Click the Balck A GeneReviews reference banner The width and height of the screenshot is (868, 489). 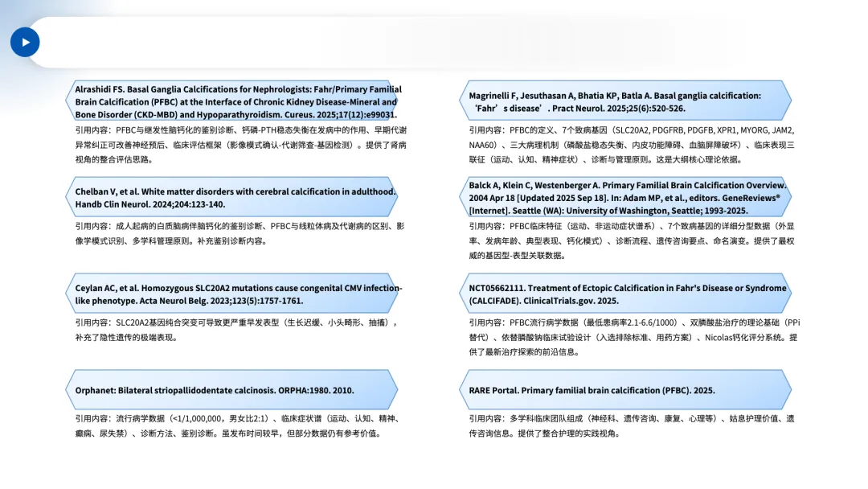click(625, 197)
